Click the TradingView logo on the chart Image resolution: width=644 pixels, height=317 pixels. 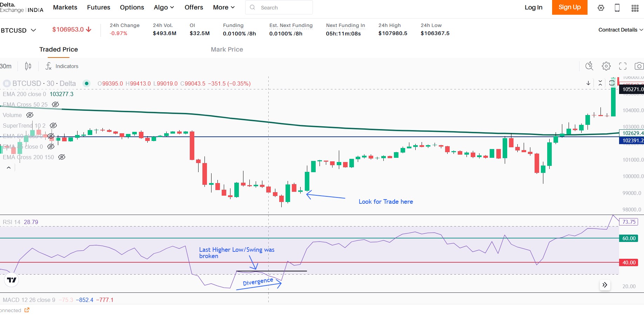click(12, 280)
